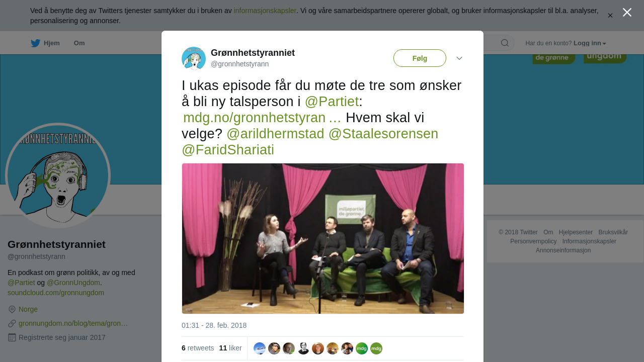Open the large profile picture on left
The width and height of the screenshot is (644, 362).
click(x=58, y=175)
